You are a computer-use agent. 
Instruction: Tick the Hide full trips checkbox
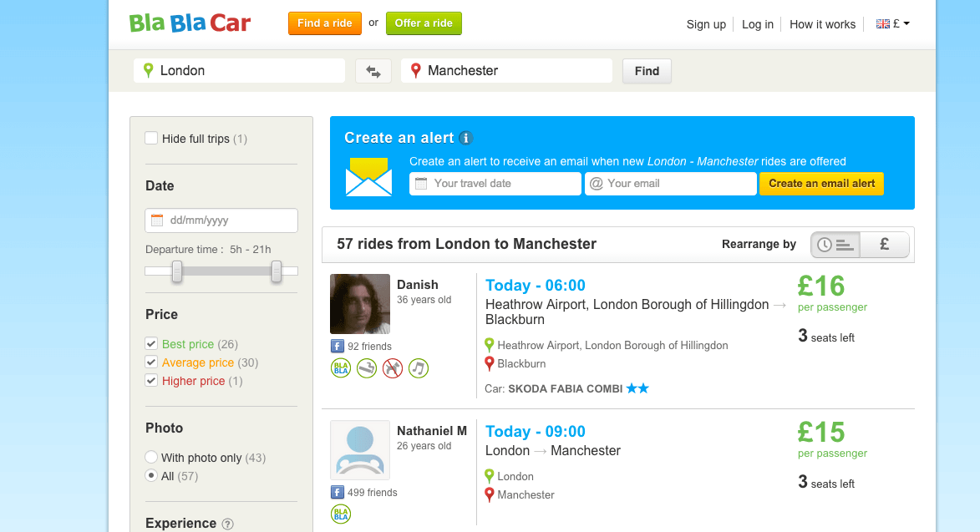coord(151,139)
